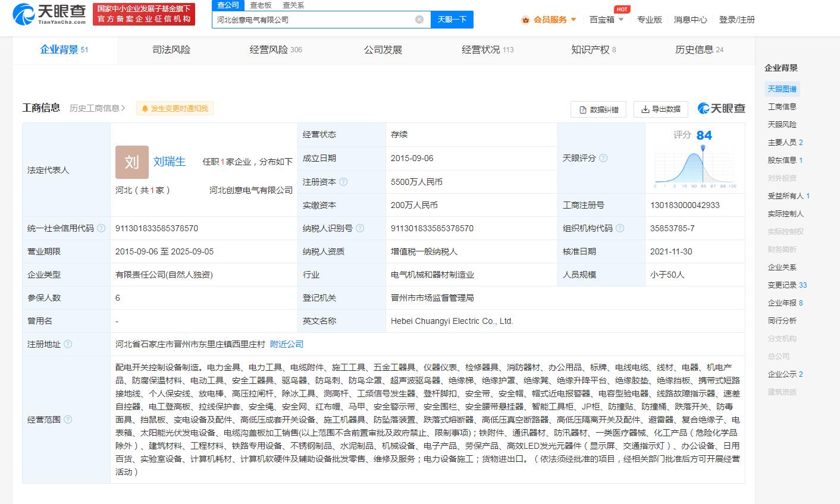Open 河北创意电气有限公司 link under legal representative

[251, 190]
